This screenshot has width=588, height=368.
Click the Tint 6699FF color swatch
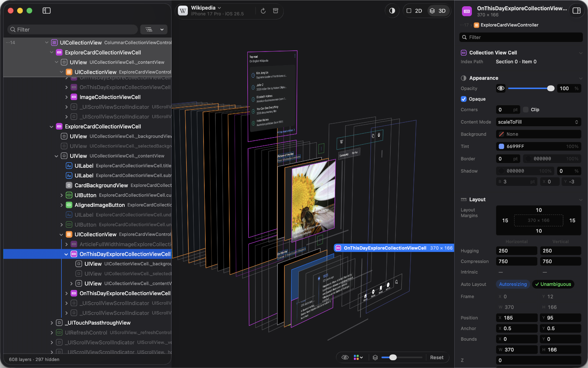(x=501, y=146)
